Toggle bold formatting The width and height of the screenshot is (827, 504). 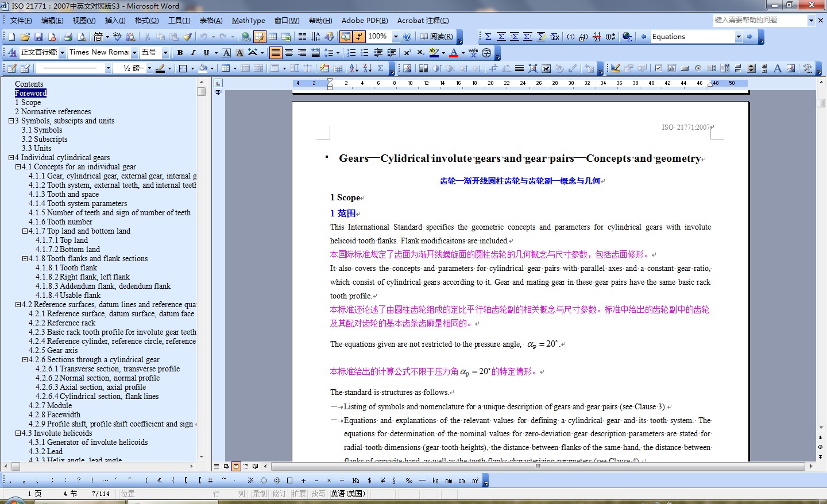(180, 53)
